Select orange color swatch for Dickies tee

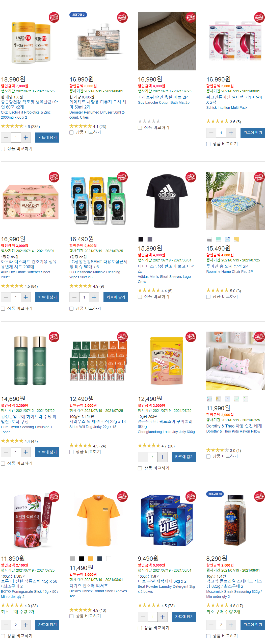coord(91,559)
